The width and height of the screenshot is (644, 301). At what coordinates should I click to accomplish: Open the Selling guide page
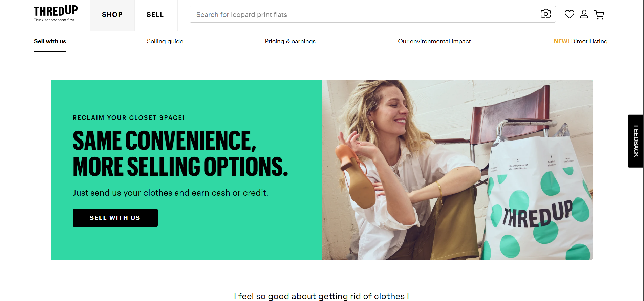[165, 41]
